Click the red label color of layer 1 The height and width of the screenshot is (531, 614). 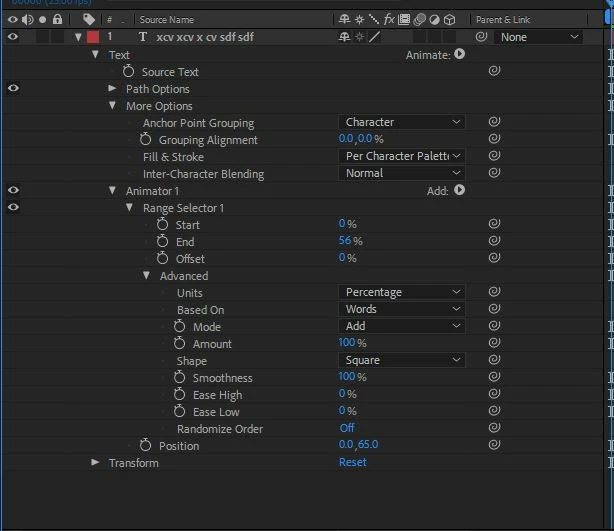click(93, 37)
